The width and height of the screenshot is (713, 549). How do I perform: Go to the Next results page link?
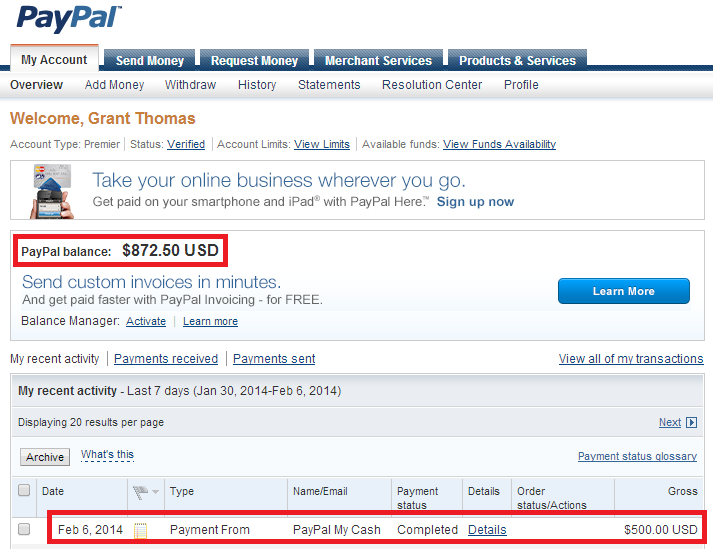point(670,423)
